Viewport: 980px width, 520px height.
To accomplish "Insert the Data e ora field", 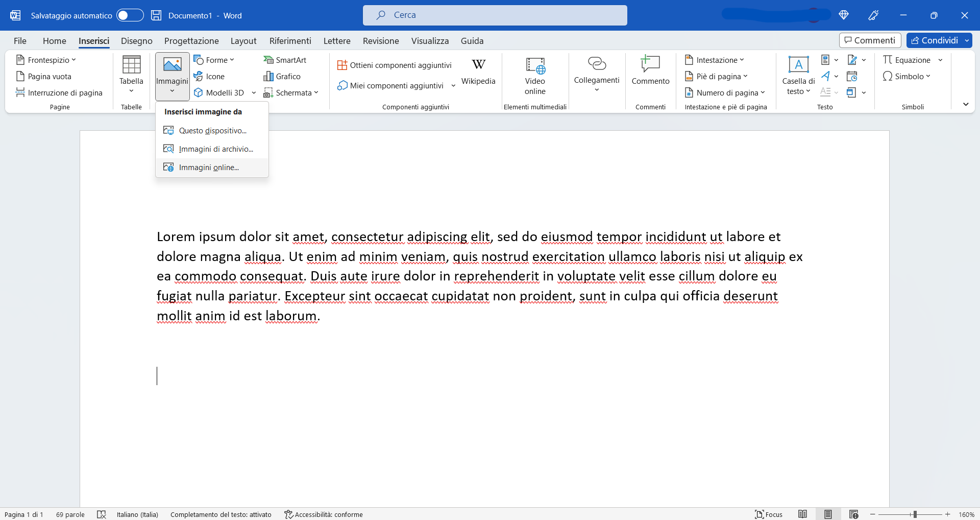I will pyautogui.click(x=852, y=76).
